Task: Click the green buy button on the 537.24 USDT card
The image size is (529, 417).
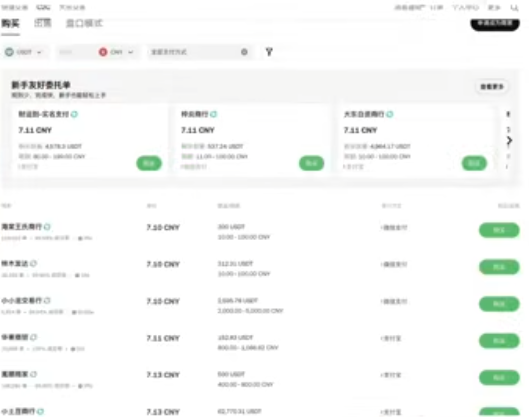Action: (x=311, y=163)
